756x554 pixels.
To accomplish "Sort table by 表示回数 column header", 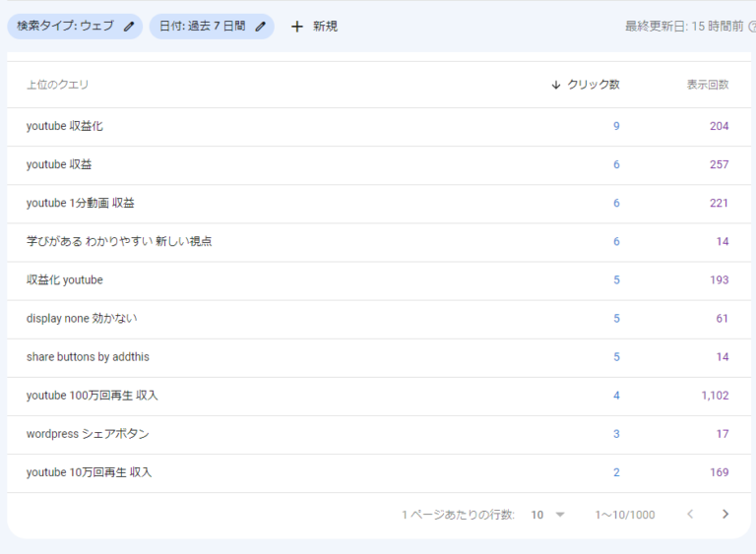I will [x=707, y=85].
